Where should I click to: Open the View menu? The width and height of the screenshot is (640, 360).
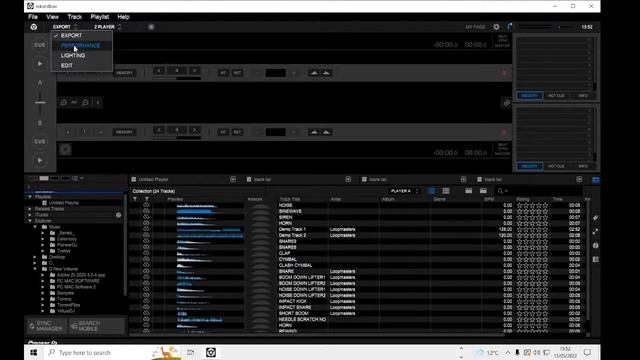[52, 17]
